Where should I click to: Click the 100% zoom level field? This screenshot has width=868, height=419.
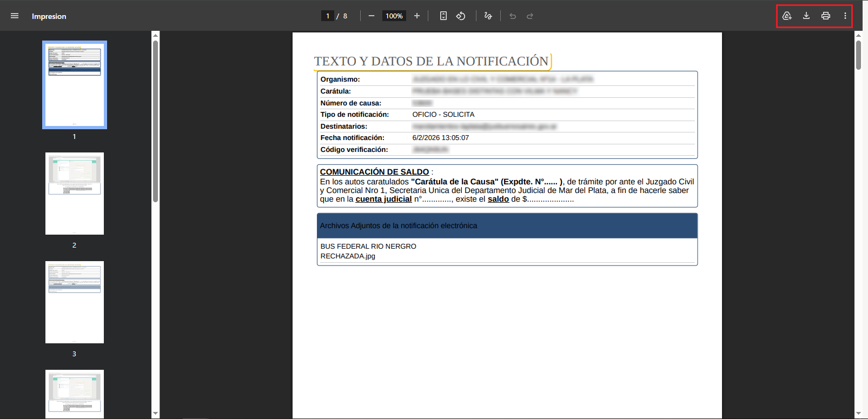pyautogui.click(x=394, y=16)
